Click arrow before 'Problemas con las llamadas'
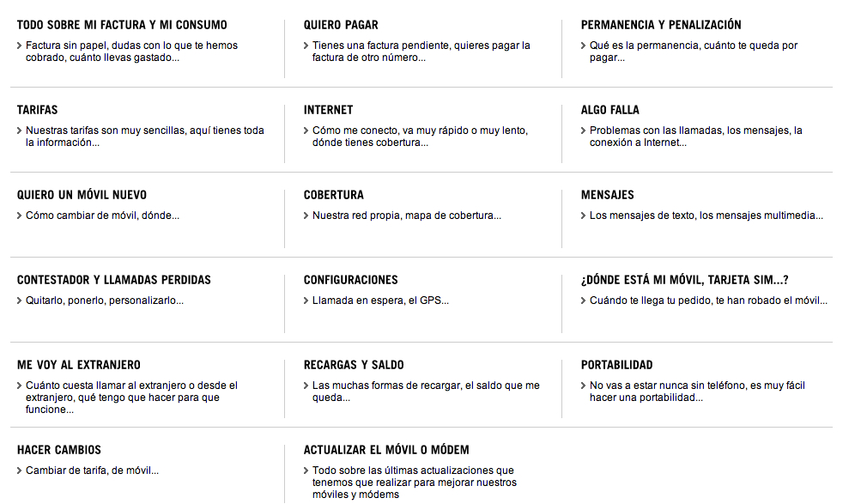Viewport: 843px width, 504px height. (x=584, y=131)
